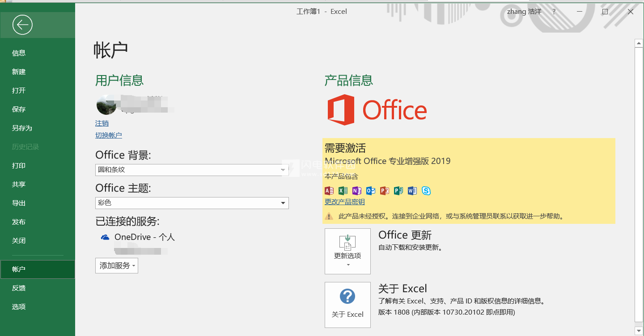Click the 版本 1808 version text
Screen dimensions: 644x336
[x=447, y=312]
